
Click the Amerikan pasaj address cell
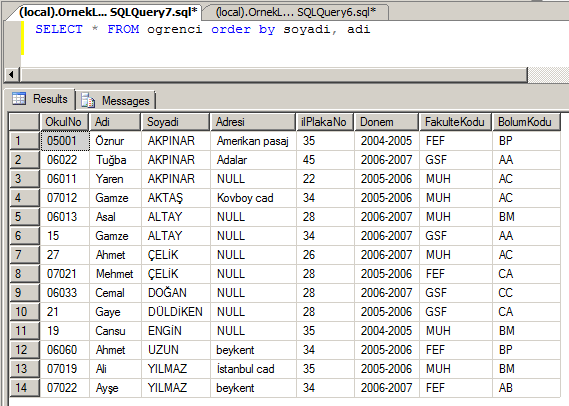tap(253, 141)
